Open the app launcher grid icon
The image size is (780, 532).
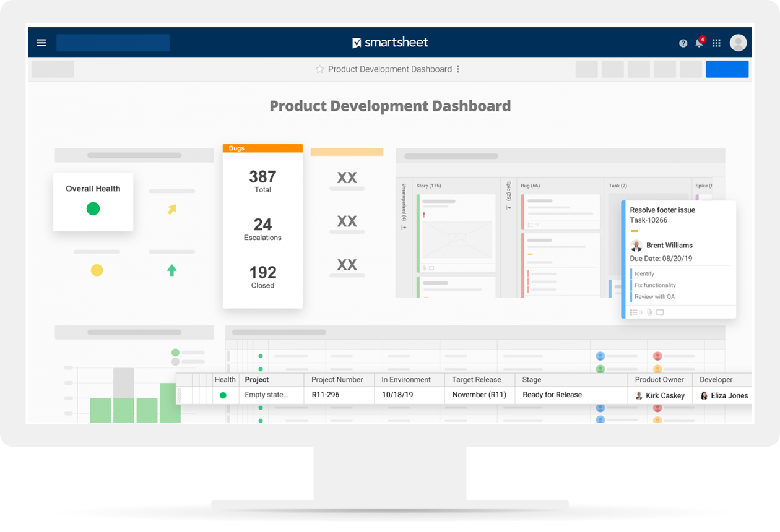[716, 43]
